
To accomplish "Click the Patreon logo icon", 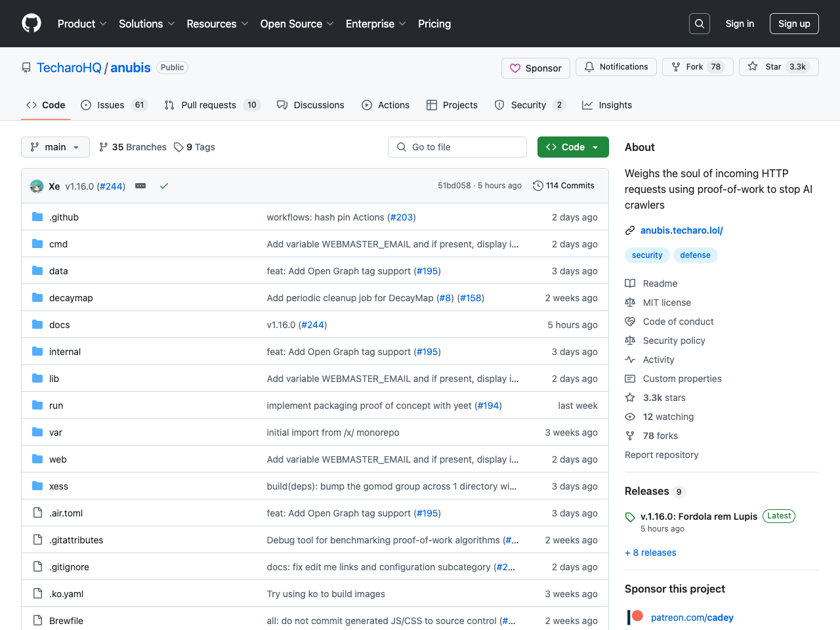I will [635, 617].
